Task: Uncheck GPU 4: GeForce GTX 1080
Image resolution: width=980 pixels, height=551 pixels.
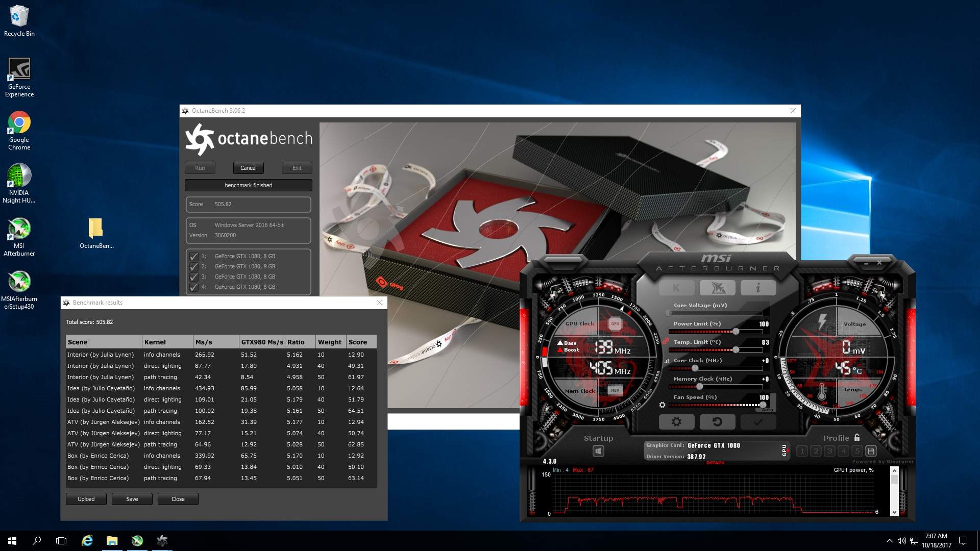Action: [x=193, y=287]
